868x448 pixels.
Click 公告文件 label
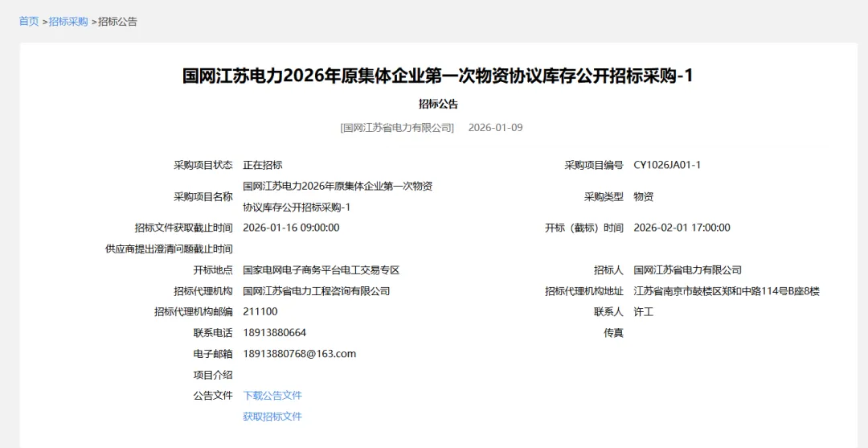(x=213, y=396)
